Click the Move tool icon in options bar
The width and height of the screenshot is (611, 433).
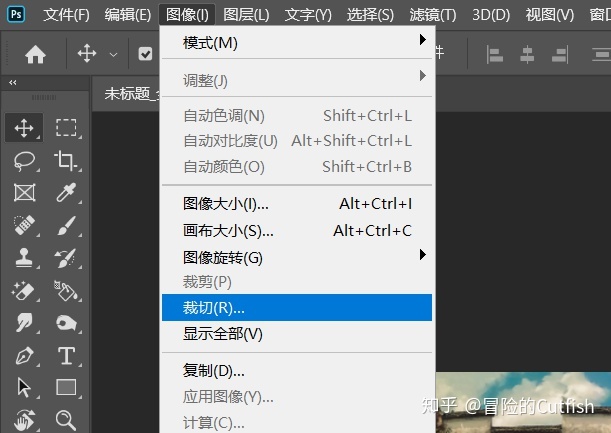(x=87, y=53)
